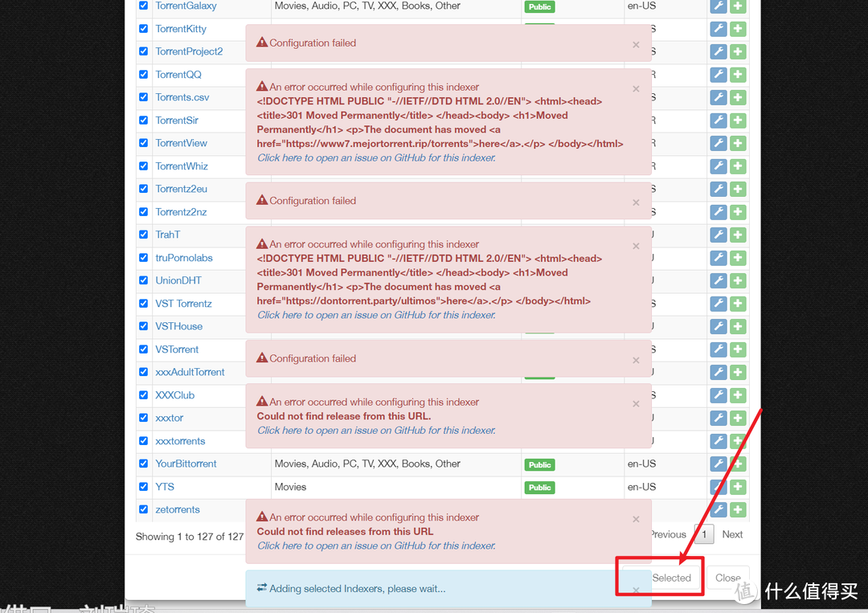Open the TorrentKitty indexer link

(x=181, y=29)
